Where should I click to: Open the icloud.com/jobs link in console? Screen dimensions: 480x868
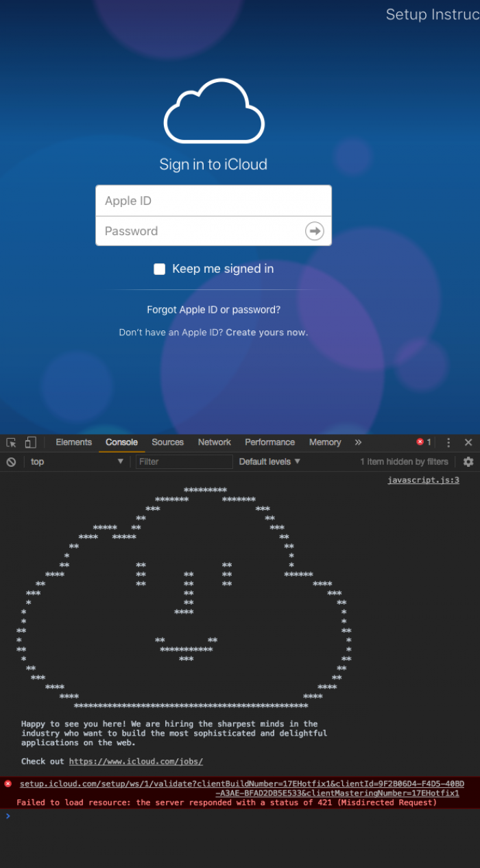pyautogui.click(x=136, y=762)
